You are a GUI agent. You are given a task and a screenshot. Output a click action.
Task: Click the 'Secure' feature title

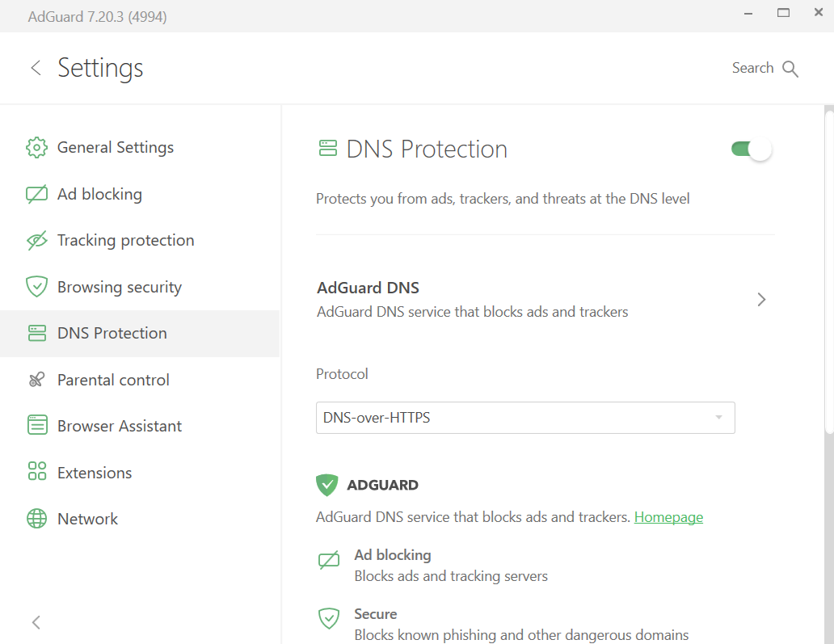(376, 613)
